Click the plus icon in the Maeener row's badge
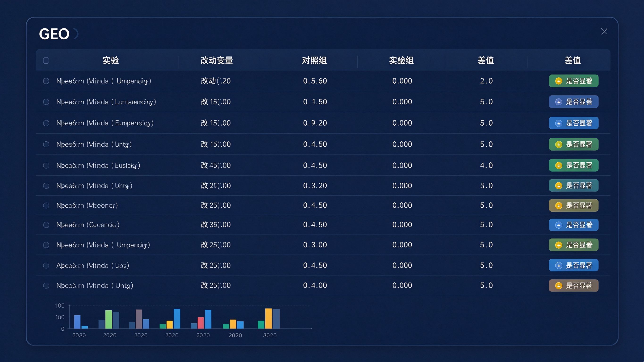This screenshot has height=362, width=644. click(x=559, y=205)
